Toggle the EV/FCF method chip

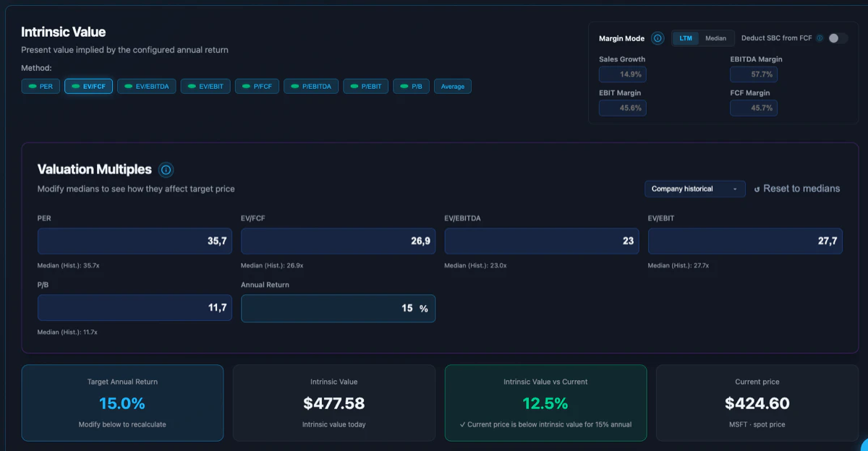[88, 87]
